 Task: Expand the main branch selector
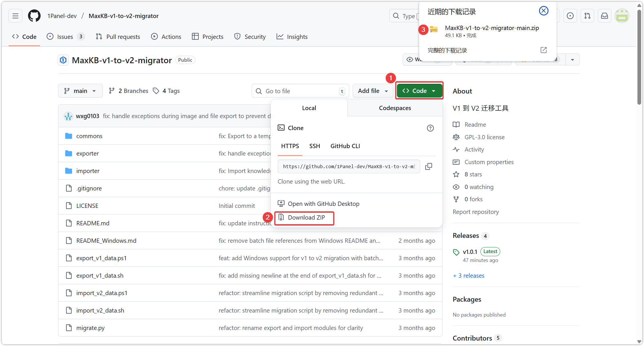(x=80, y=91)
